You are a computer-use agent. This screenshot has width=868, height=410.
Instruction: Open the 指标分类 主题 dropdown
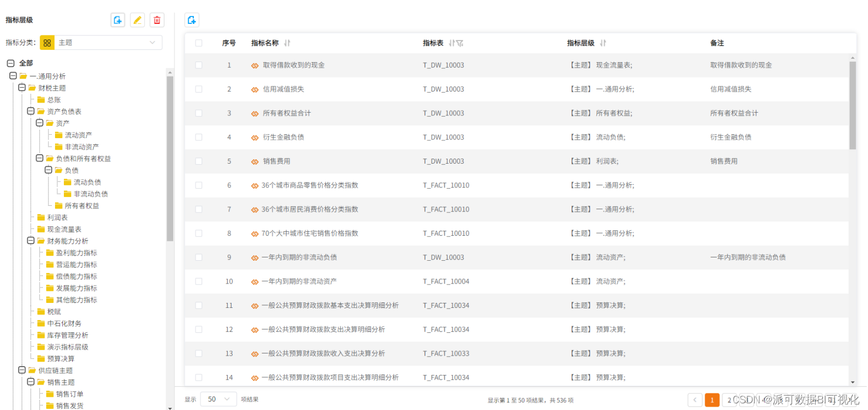coord(108,43)
